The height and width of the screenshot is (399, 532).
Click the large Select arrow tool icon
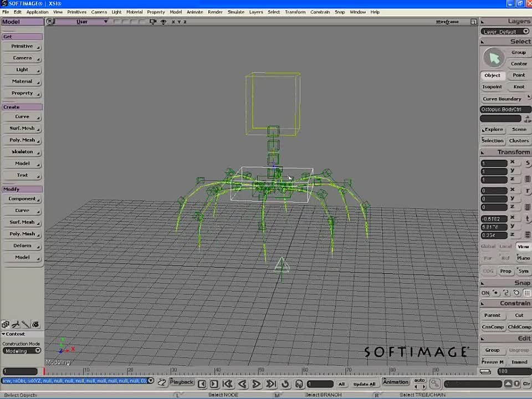pos(494,58)
